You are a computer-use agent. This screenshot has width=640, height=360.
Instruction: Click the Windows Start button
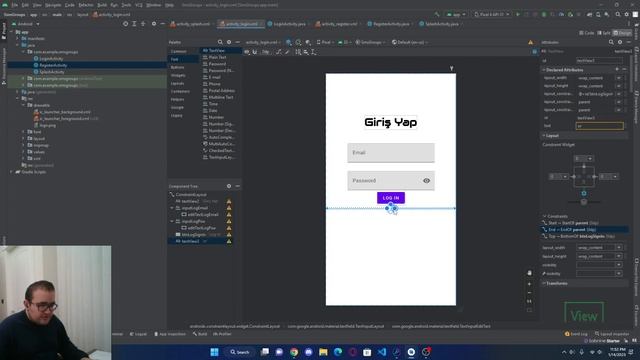click(x=214, y=352)
